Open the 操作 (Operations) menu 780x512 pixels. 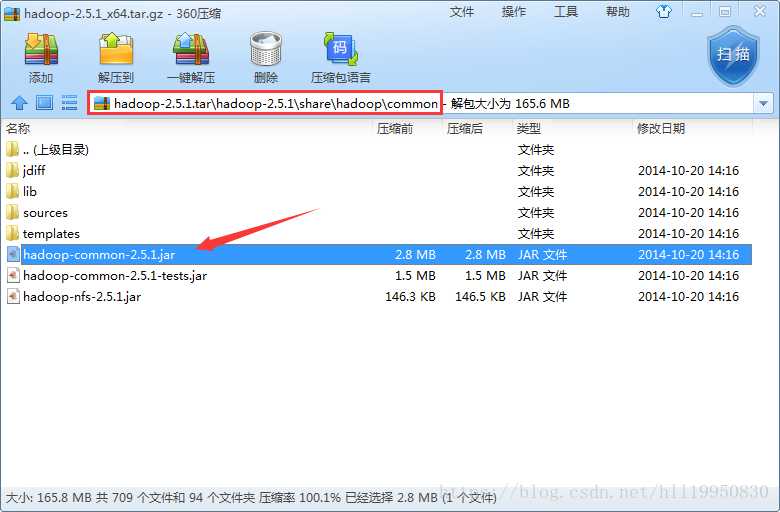coord(513,11)
